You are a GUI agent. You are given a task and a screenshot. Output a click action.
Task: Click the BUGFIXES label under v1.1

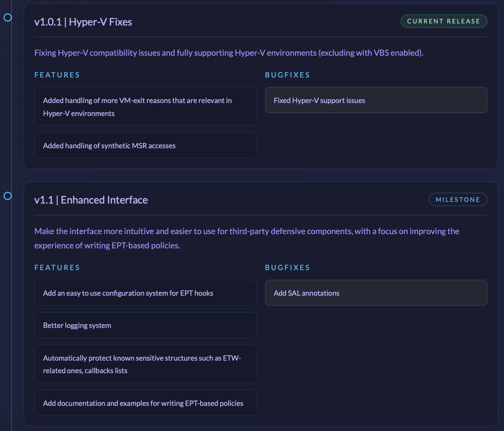pyautogui.click(x=288, y=268)
